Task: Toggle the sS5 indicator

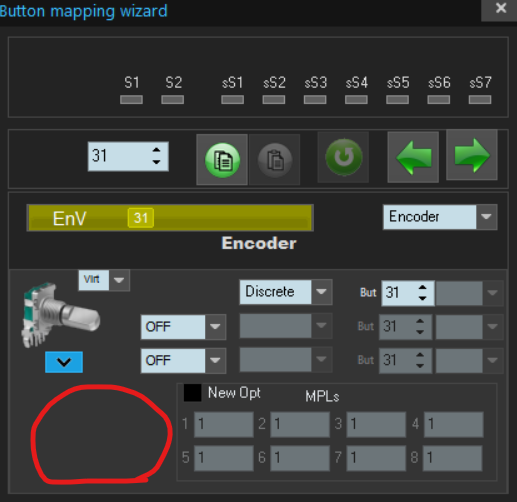Action: (x=397, y=100)
